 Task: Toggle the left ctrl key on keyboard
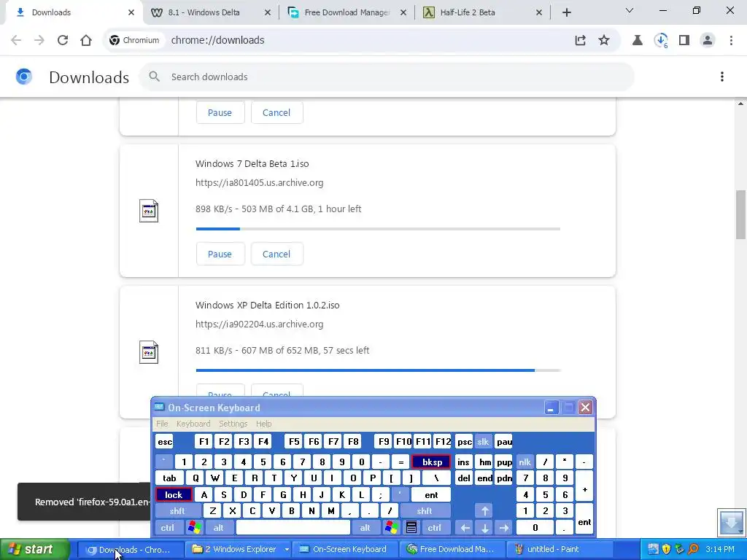tap(168, 528)
